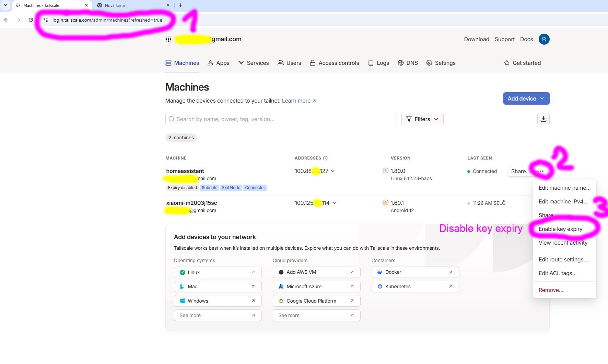Click xiaomi's orange update available icon

click(x=386, y=202)
